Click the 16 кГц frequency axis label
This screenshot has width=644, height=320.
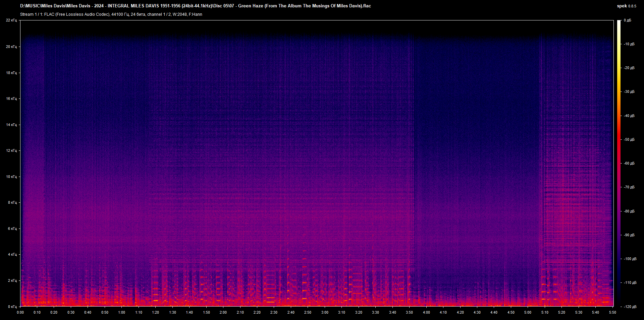pyautogui.click(x=11, y=99)
